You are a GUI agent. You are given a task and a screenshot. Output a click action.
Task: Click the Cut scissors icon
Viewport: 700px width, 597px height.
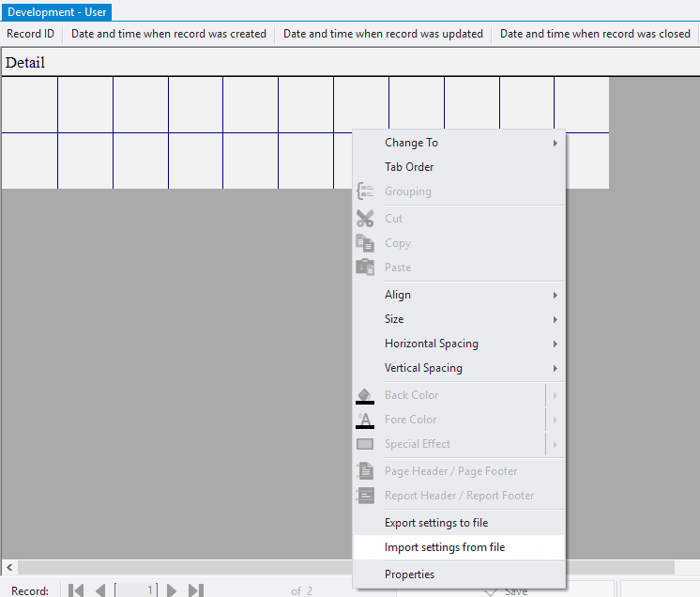tap(365, 219)
